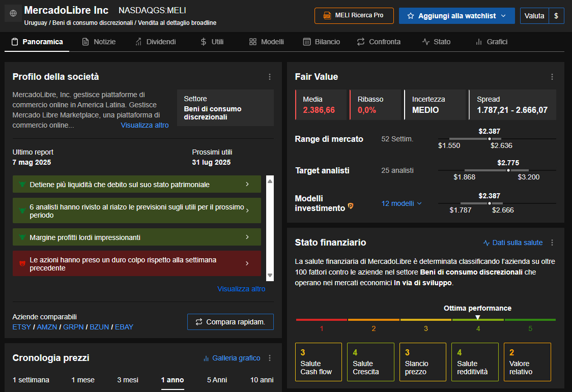Click the Prossimi utili 31 lug 2025 date
This screenshot has height=392, width=572.
click(x=211, y=163)
